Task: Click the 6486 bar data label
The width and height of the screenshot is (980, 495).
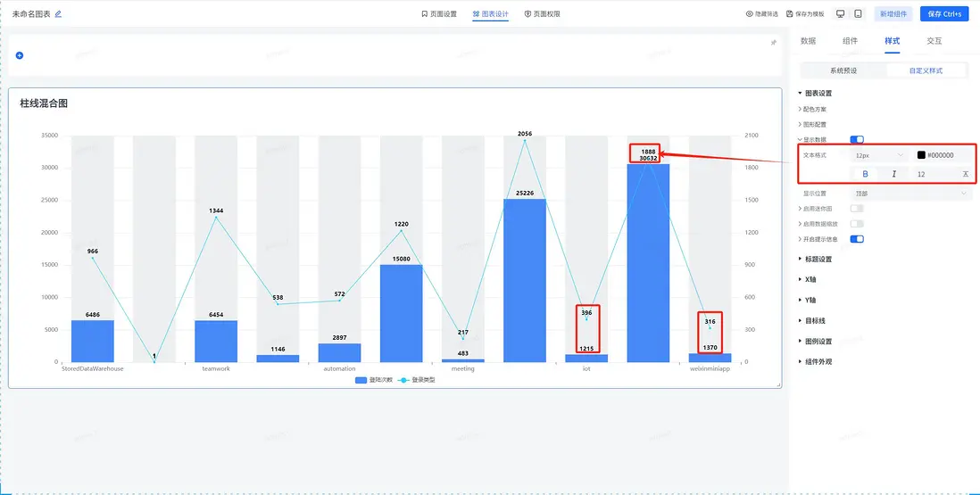Action: [x=93, y=315]
